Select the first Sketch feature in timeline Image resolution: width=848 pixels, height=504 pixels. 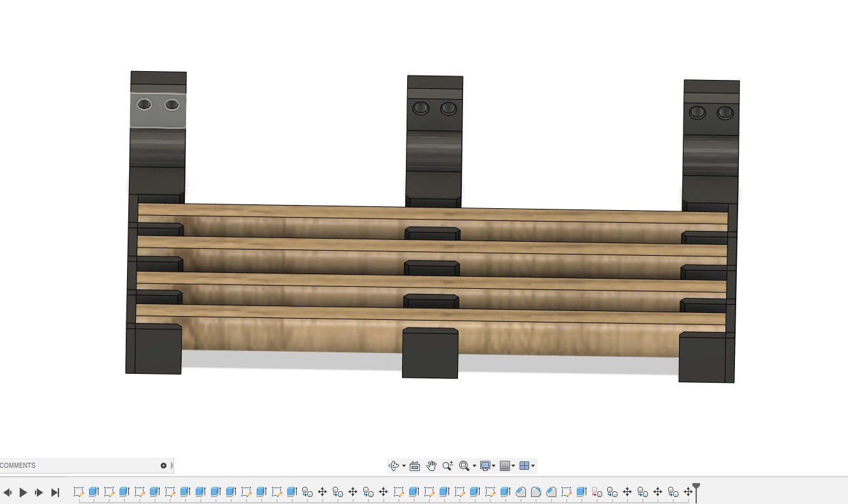(x=78, y=492)
